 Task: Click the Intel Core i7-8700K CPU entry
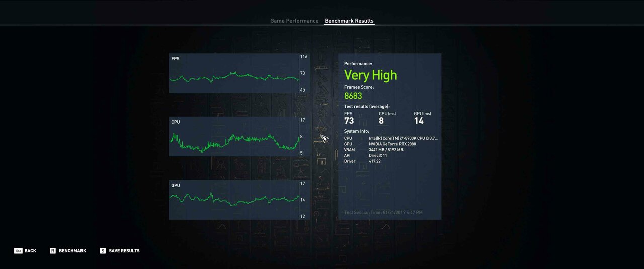[403, 138]
